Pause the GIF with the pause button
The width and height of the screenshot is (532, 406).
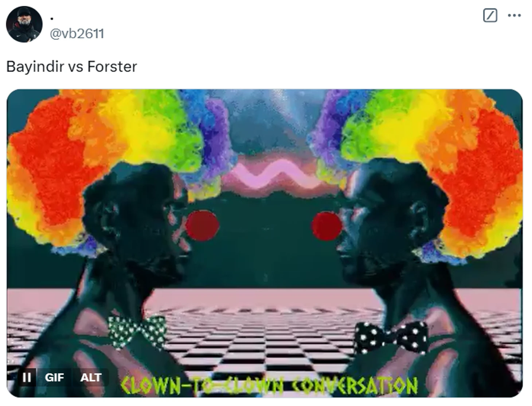(27, 378)
